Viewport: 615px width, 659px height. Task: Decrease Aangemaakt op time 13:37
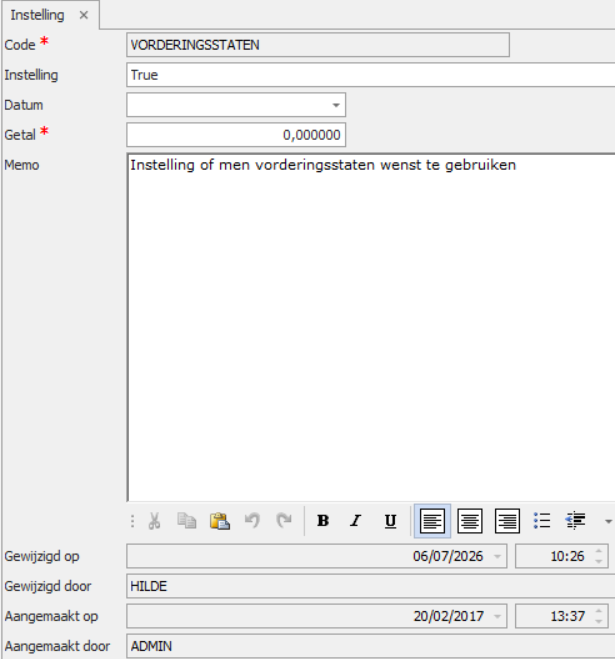pos(599,622)
